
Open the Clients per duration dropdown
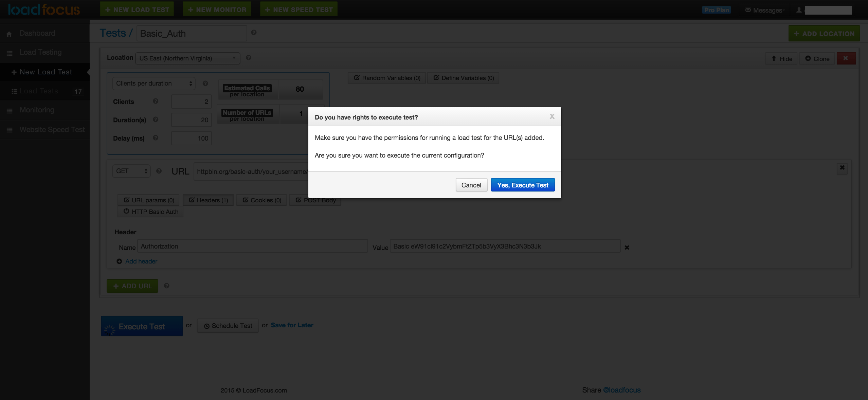coord(153,83)
